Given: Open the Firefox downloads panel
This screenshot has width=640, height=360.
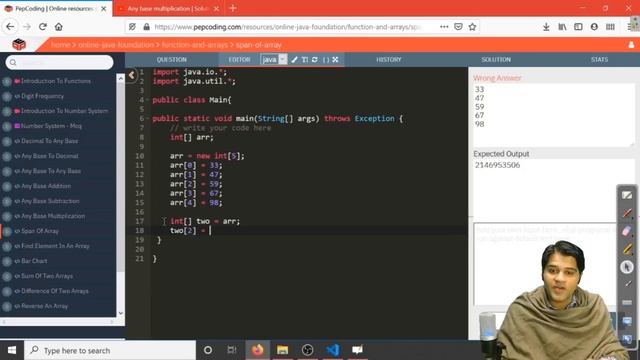Looking at the screenshot, I should (546, 27).
